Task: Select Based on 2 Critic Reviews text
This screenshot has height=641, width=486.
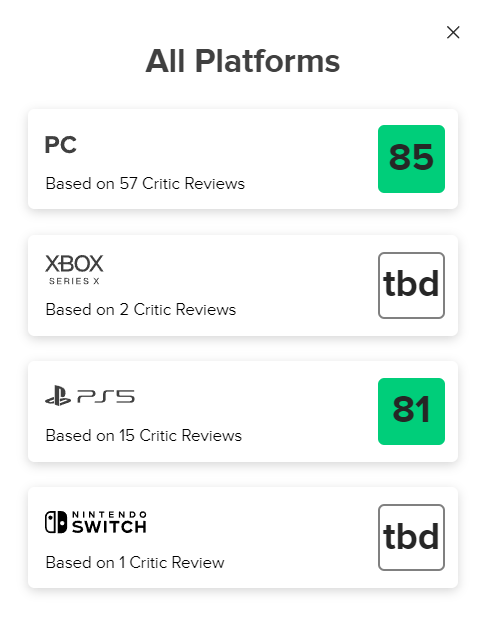Action: (141, 309)
